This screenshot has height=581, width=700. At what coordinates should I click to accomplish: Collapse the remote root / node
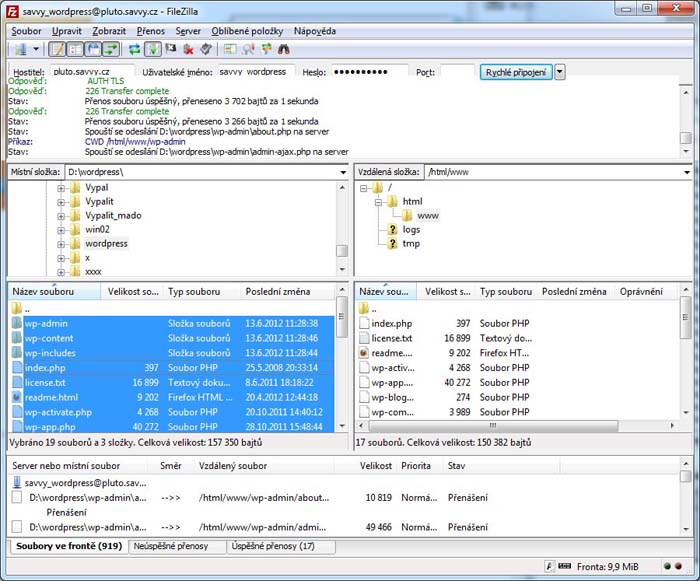point(363,188)
